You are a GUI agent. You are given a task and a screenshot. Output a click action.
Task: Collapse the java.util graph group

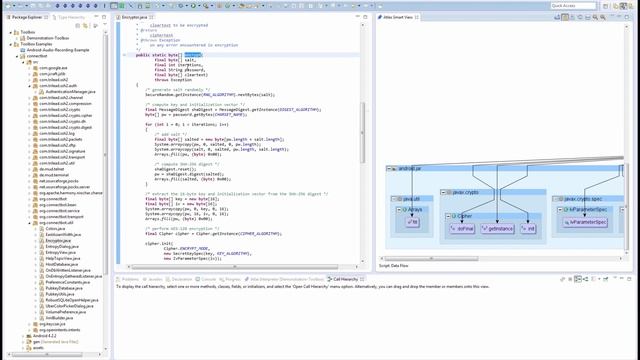(394, 199)
